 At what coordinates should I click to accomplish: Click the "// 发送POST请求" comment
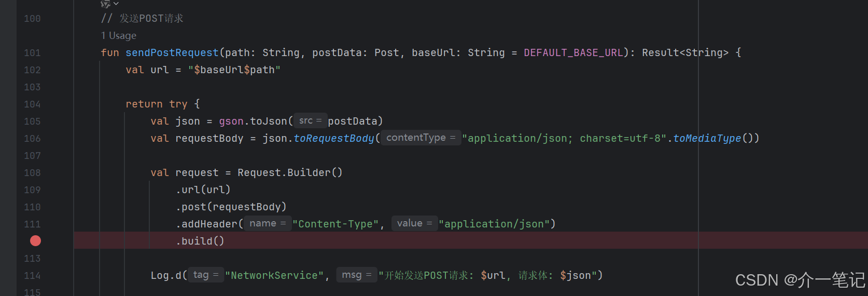(x=142, y=18)
